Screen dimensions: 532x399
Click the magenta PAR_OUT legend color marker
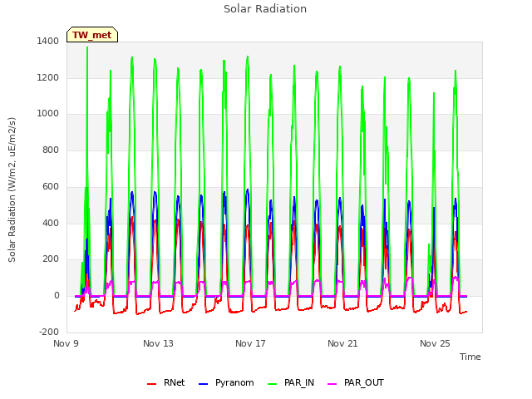click(x=332, y=384)
